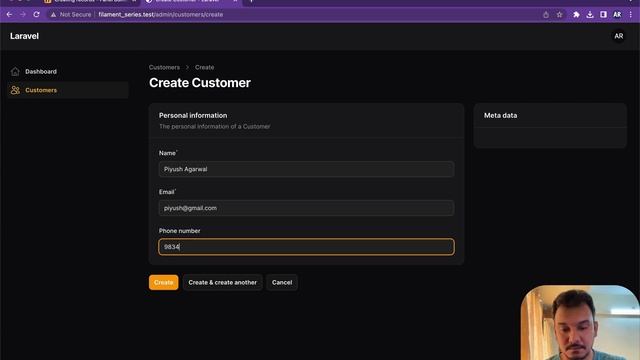This screenshot has height=360, width=640.
Task: Switch to the first browser tab
Action: (90, 2)
